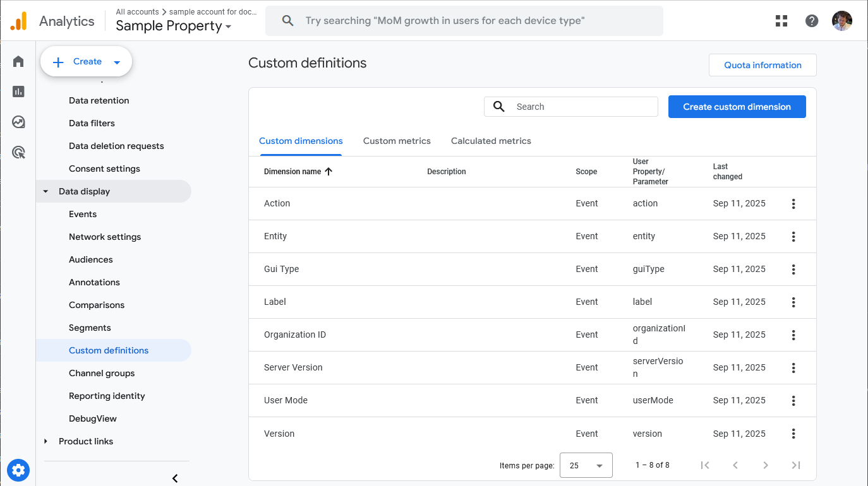Open the Admin gear icon
Image resolution: width=868 pixels, height=486 pixels.
pos(18,470)
